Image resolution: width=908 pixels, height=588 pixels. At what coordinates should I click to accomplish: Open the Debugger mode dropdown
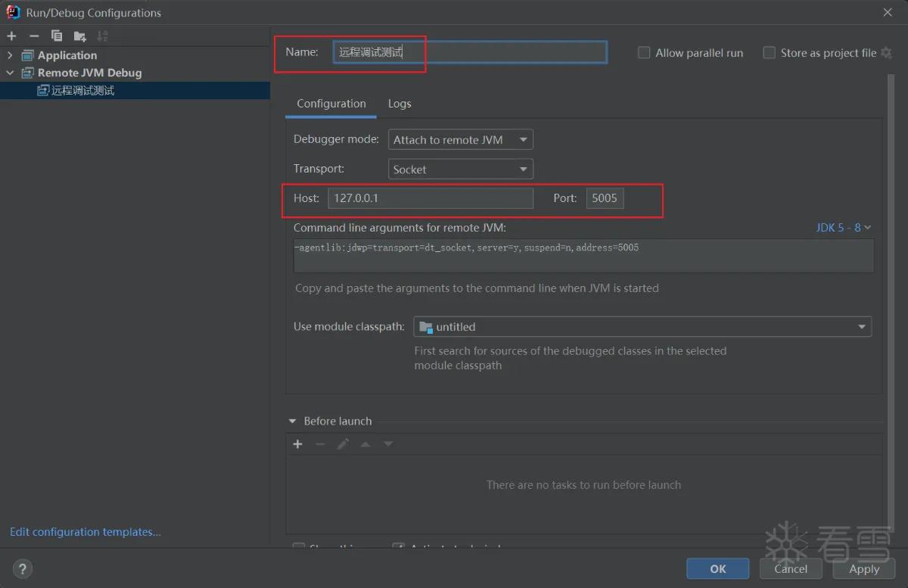pos(460,139)
